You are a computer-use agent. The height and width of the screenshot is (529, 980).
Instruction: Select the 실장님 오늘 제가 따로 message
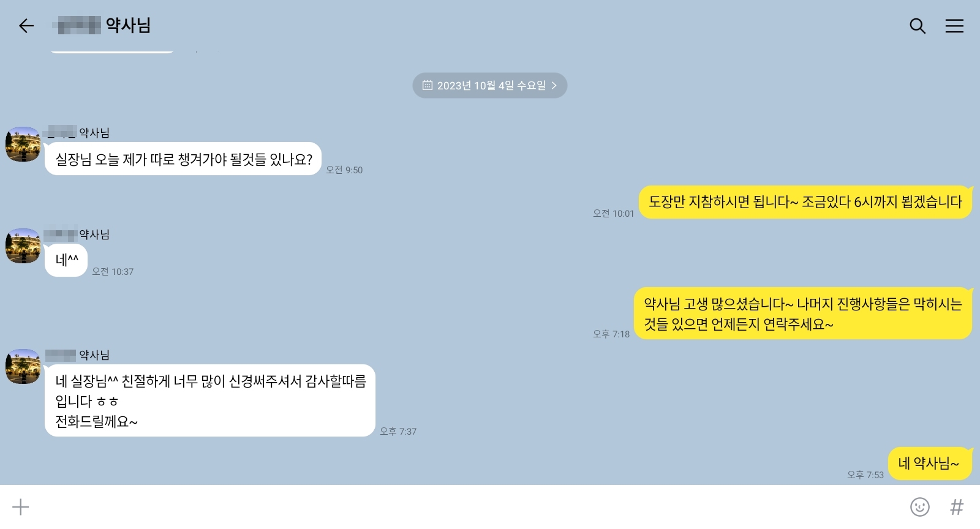(x=183, y=159)
